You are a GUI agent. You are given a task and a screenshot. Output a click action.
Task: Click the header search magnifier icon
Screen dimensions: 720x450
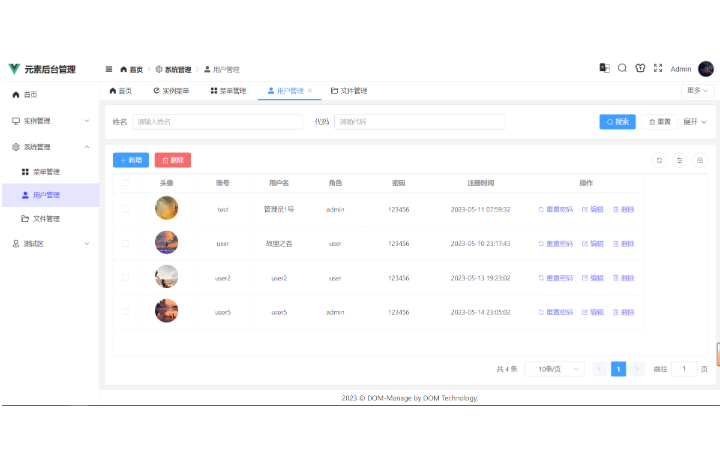622,68
